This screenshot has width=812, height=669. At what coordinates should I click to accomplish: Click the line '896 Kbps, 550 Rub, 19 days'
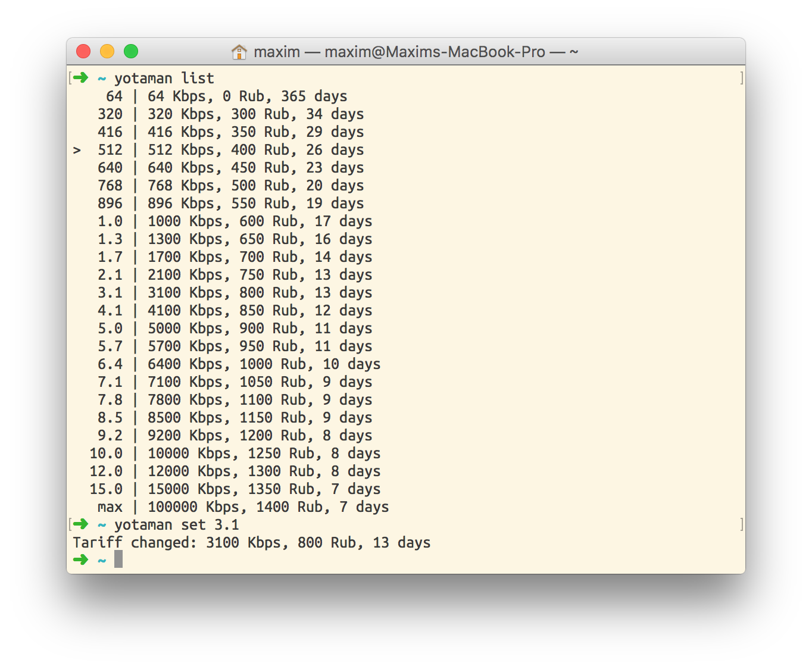255,203
